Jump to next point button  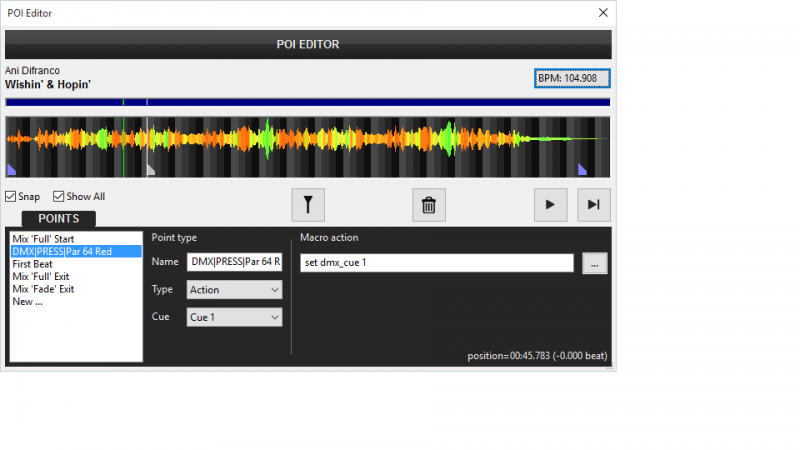point(593,205)
